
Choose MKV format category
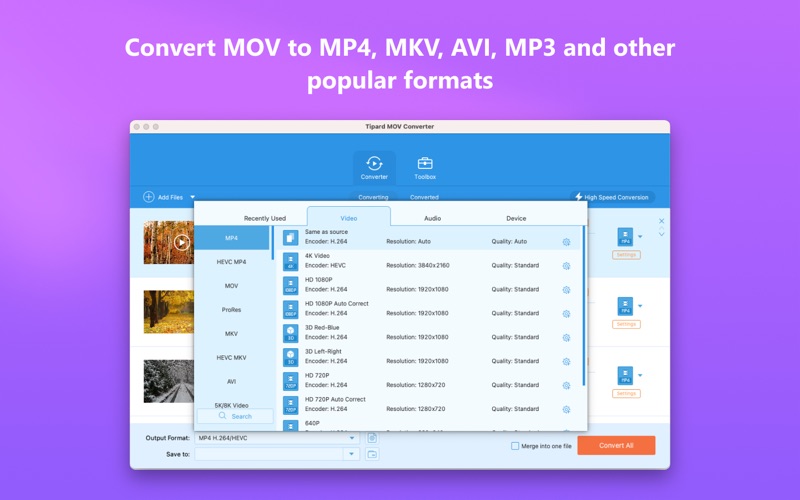coord(232,334)
